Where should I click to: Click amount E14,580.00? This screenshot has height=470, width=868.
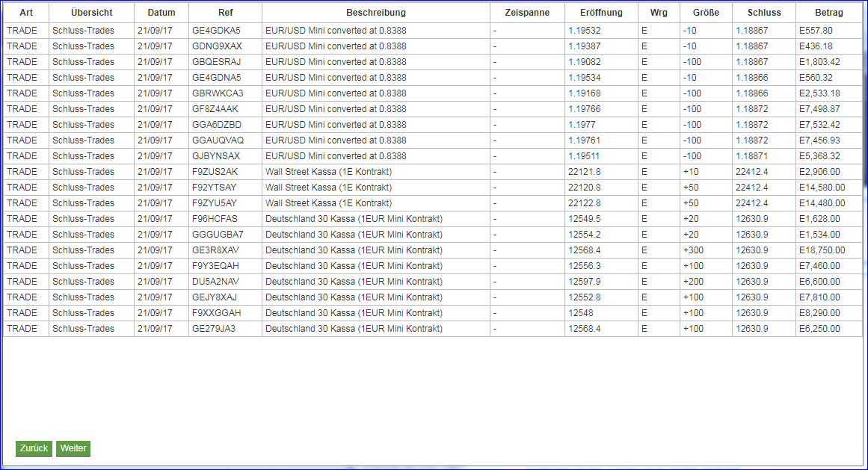(x=822, y=188)
